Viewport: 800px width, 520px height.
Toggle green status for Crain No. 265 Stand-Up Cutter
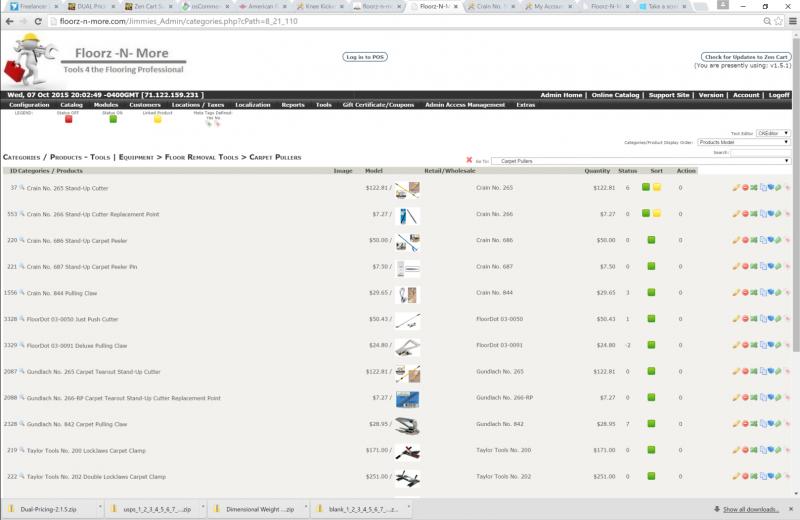click(646, 187)
